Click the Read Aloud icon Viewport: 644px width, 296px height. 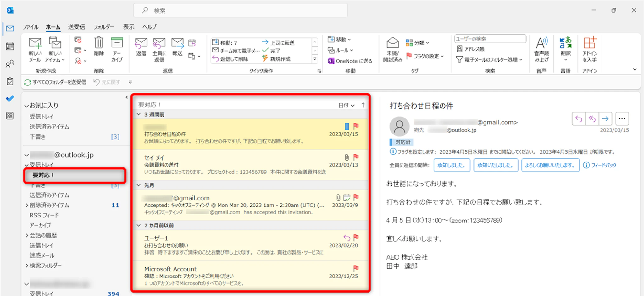[541, 43]
